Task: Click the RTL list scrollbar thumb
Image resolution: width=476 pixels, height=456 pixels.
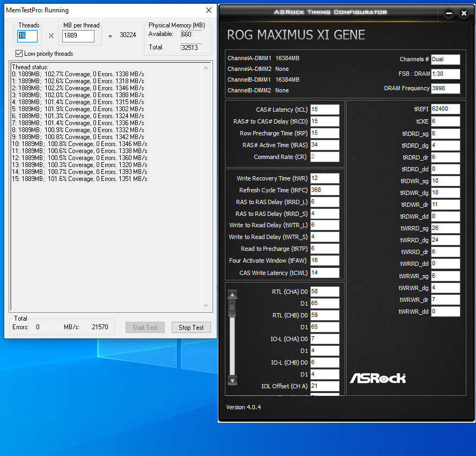Action: tap(232, 308)
